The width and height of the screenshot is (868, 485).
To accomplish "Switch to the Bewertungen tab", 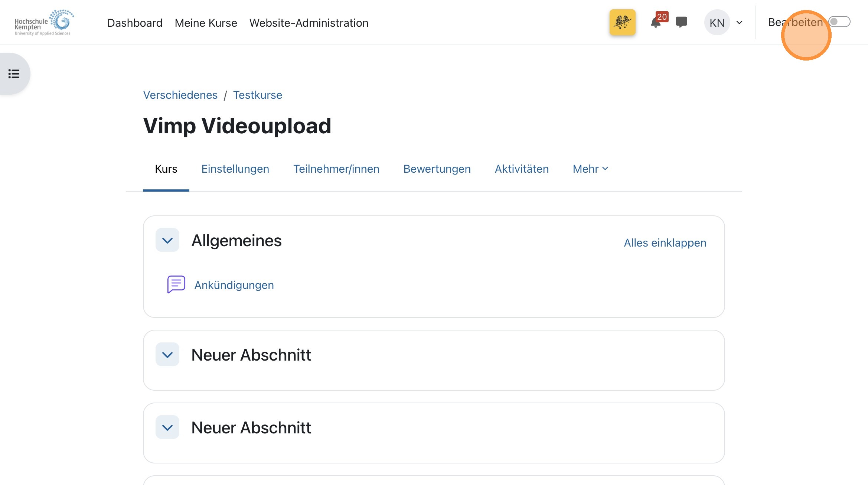I will 437,169.
